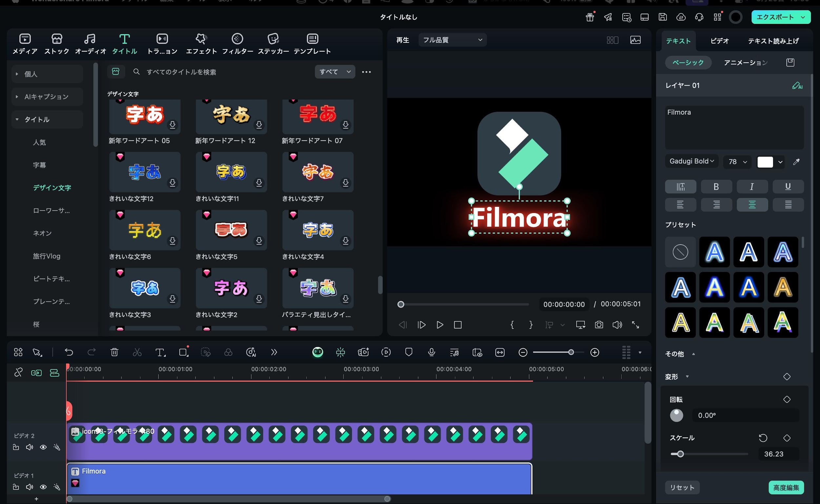Open the Templates panel
This screenshot has width=820, height=504.
tap(312, 44)
